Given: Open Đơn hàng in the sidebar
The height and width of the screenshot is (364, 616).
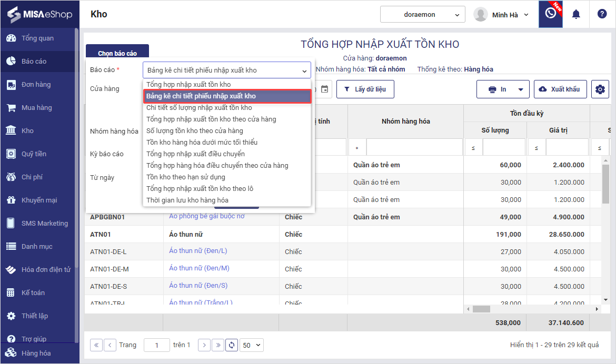Looking at the screenshot, I should pyautogui.click(x=36, y=85).
